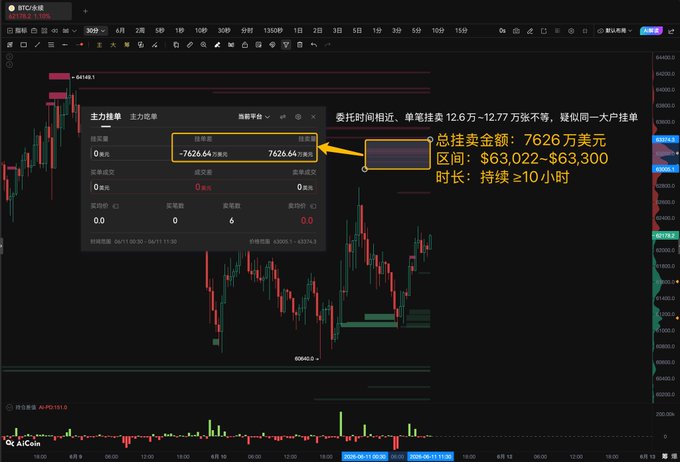Viewport: 680px width, 462px height.
Task: Toggle the 主 main-force indicator icon
Action: (99, 45)
